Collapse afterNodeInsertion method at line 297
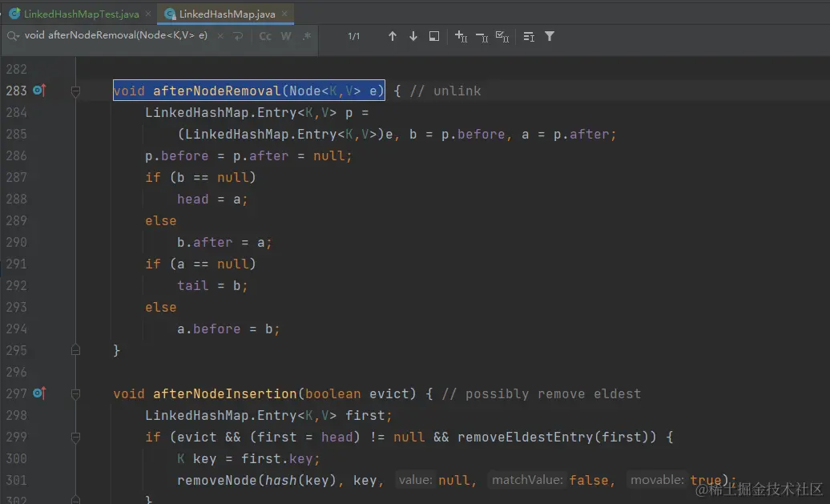 [x=75, y=394]
